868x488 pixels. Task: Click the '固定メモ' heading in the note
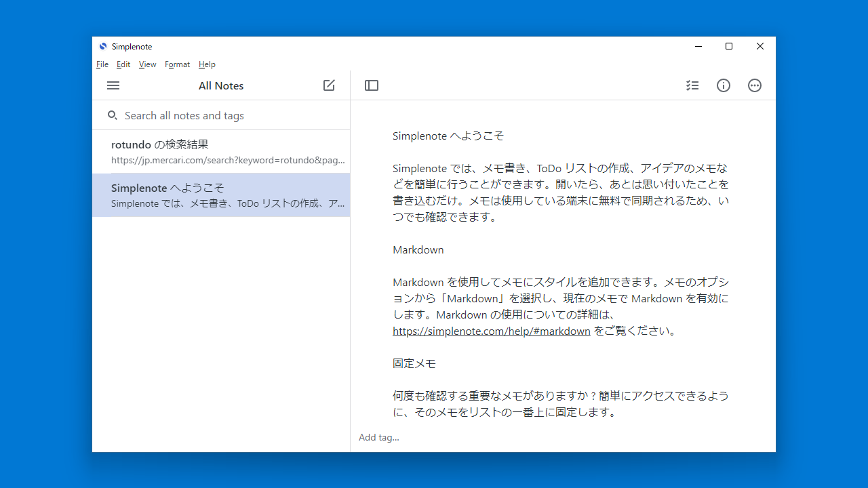click(x=414, y=363)
